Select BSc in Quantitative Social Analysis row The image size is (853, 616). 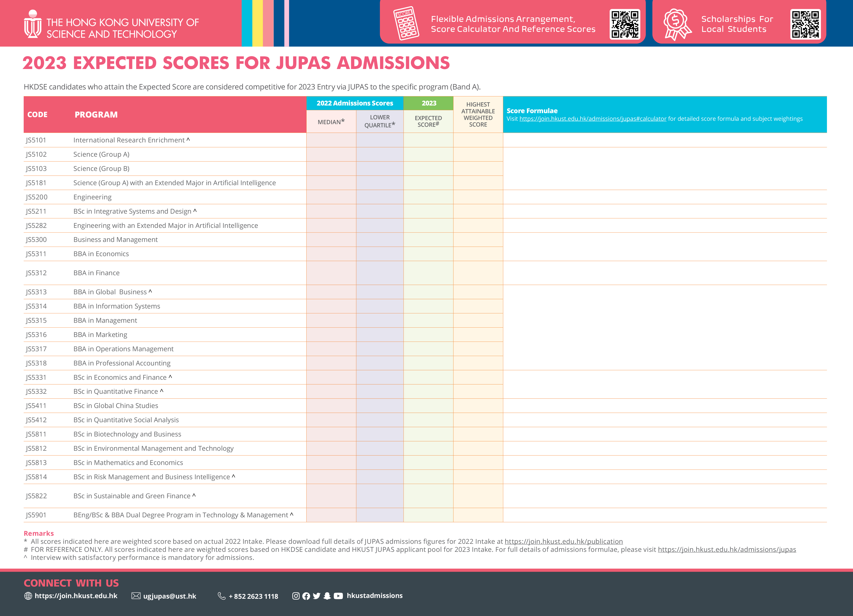coord(425,420)
